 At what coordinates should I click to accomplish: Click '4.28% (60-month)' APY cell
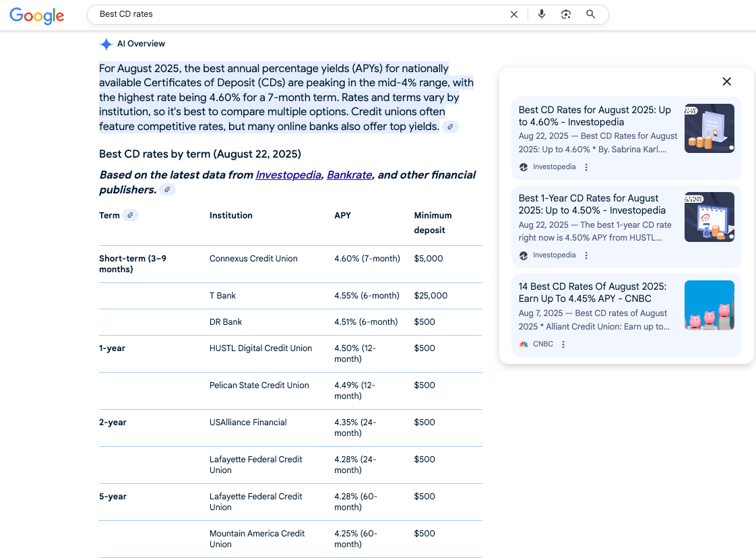(356, 501)
